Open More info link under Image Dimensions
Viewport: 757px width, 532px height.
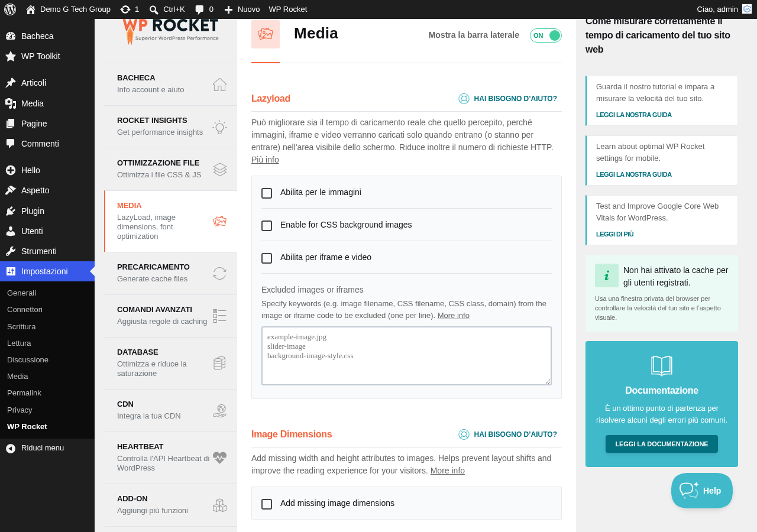point(448,471)
